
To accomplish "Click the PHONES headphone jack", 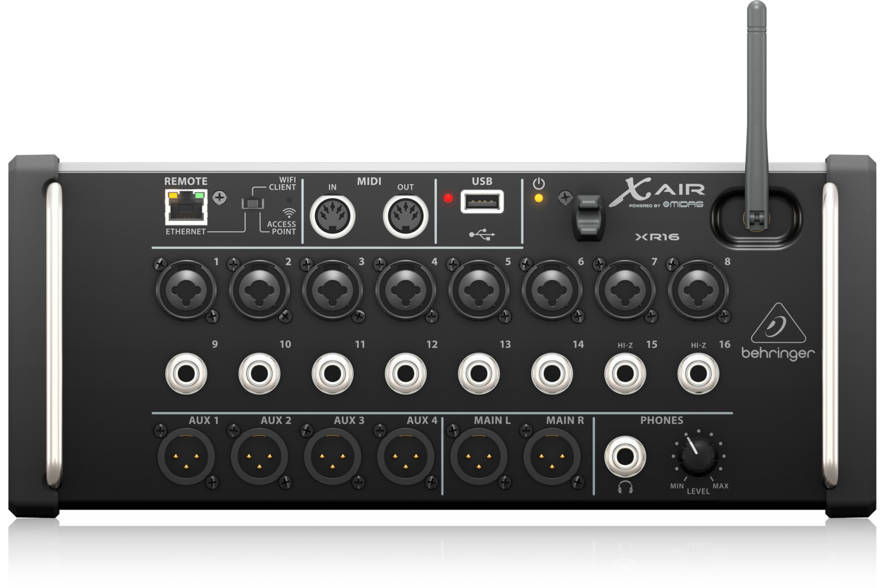I will click(625, 456).
